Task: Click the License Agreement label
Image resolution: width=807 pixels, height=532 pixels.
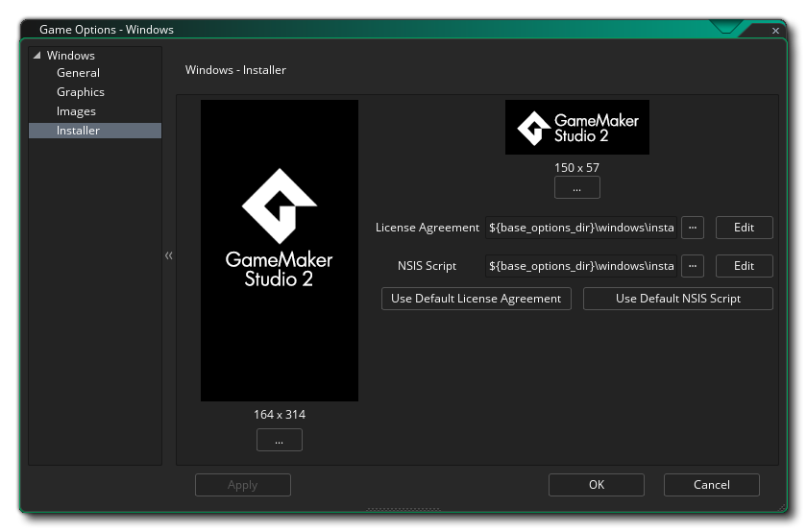Action: click(x=428, y=228)
